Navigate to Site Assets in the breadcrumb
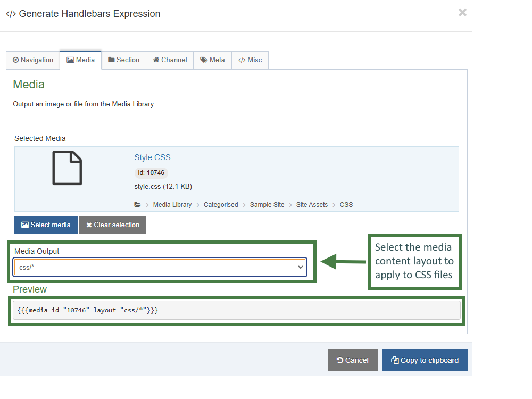The height and width of the screenshot is (399, 532). click(x=312, y=204)
